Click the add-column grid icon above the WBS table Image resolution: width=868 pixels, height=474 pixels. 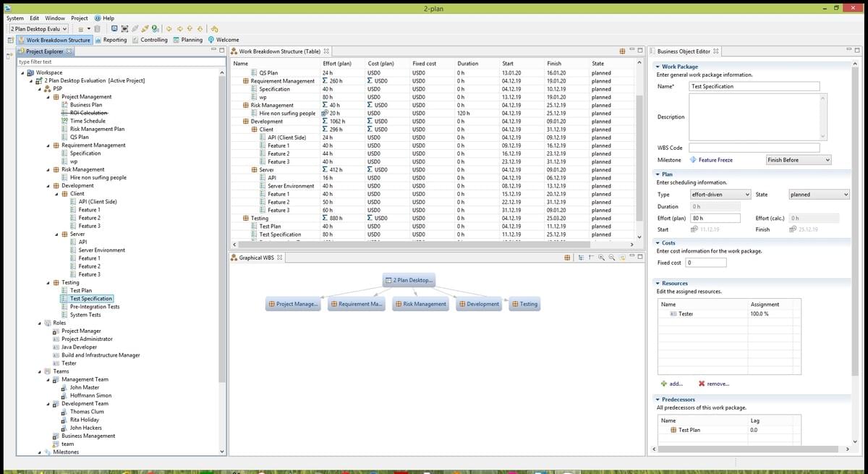pos(622,51)
